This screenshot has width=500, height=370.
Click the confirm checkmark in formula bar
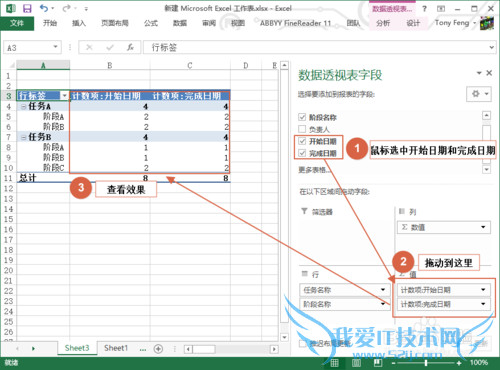pos(110,48)
